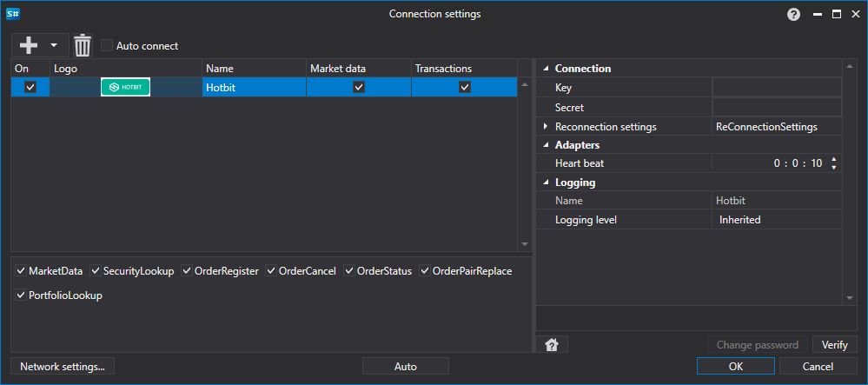This screenshot has height=385, width=868.
Task: Minimize the Connection settings window
Action: 818,15
